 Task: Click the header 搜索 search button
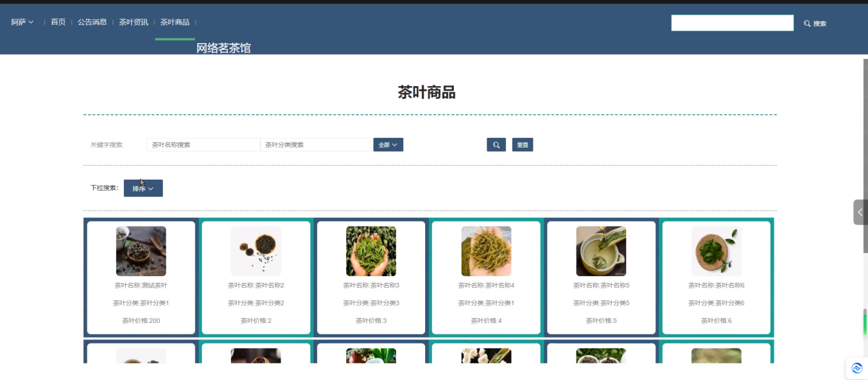click(815, 24)
